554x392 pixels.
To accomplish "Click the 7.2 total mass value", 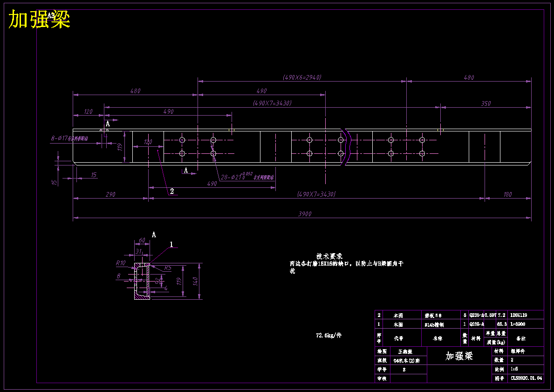I will [x=502, y=315].
